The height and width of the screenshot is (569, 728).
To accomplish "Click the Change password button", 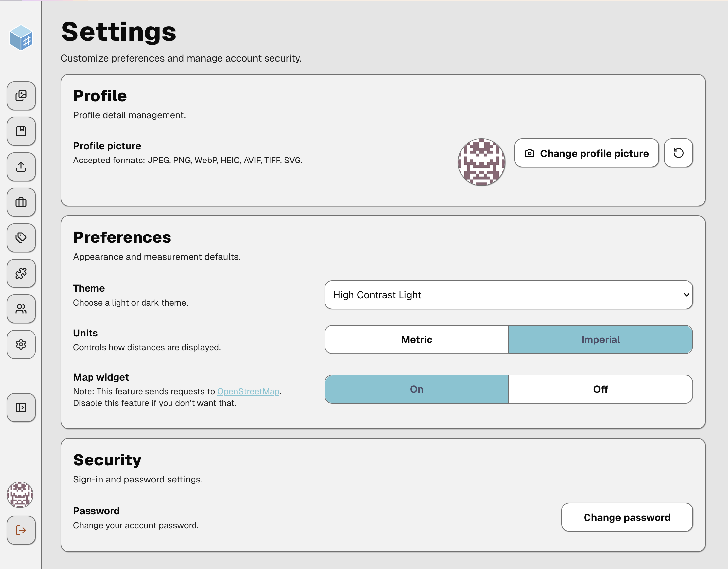I will (627, 517).
